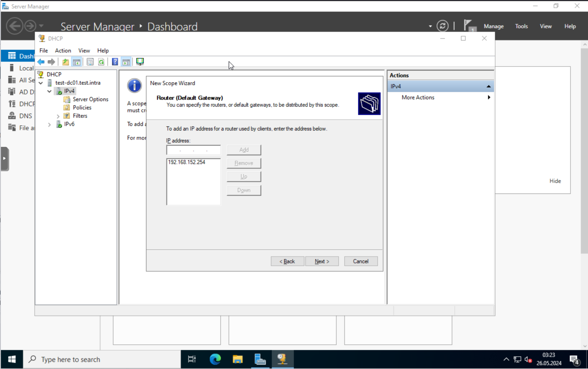The width and height of the screenshot is (588, 369).
Task: Select the DHCP root node in tree
Action: [54, 74]
